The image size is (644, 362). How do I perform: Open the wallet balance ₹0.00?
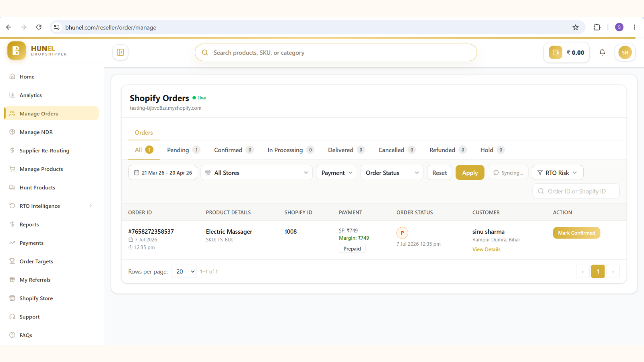(567, 52)
